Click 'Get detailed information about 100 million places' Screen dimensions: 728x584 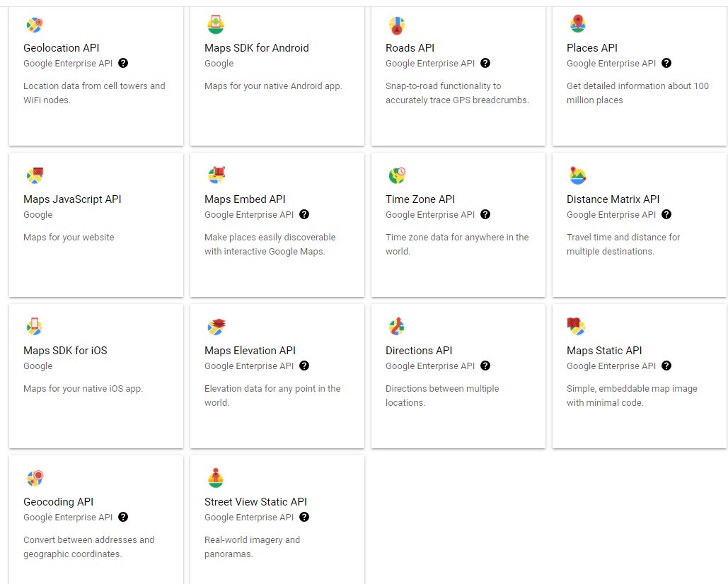(x=638, y=93)
